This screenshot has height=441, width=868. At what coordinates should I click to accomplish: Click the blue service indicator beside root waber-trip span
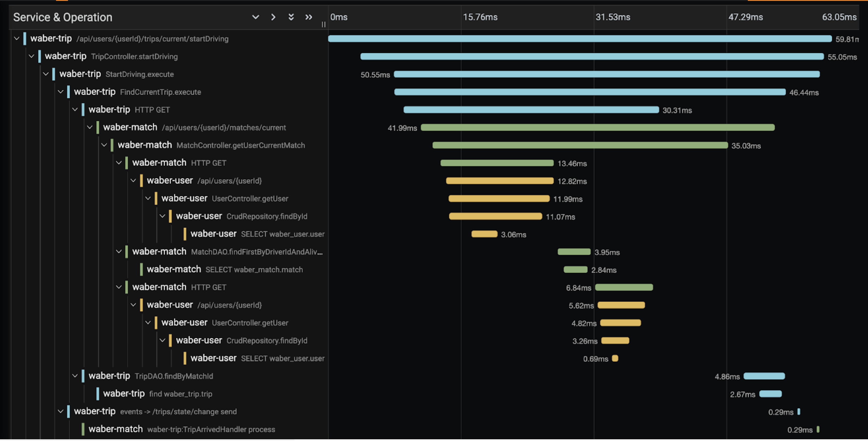click(25, 39)
